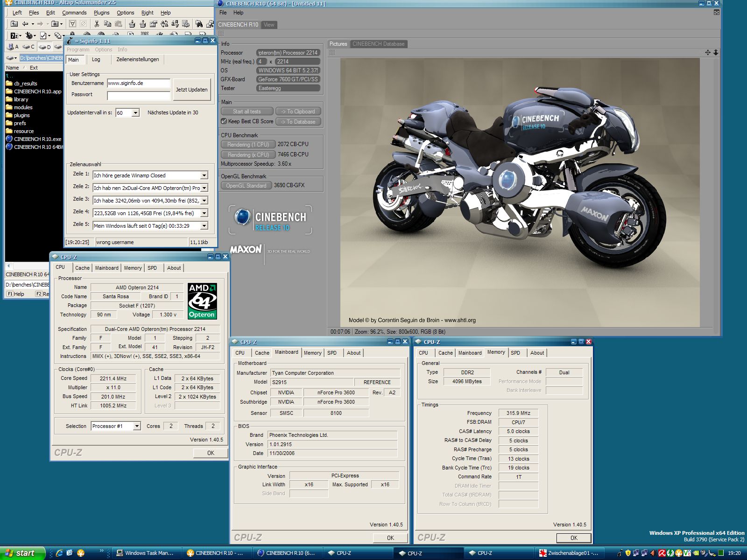Click the parent directory icon in Salamander toolbar
The width and height of the screenshot is (747, 560).
pos(14,24)
